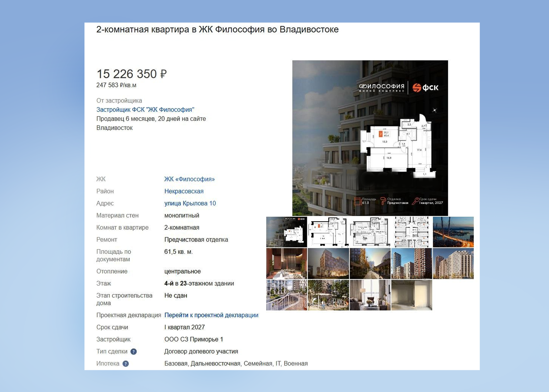The image size is (549, 392).
Task: Select brown building at dusk thumbnail
Action: click(x=328, y=263)
